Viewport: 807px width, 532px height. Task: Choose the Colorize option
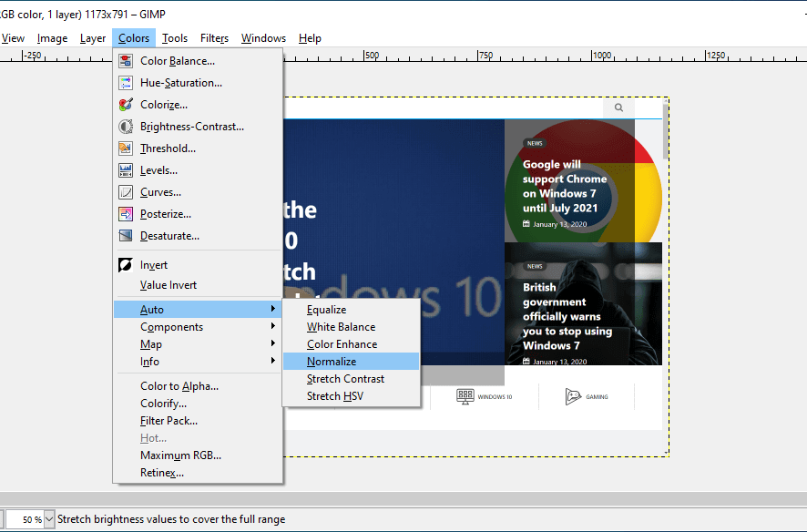(x=198, y=105)
